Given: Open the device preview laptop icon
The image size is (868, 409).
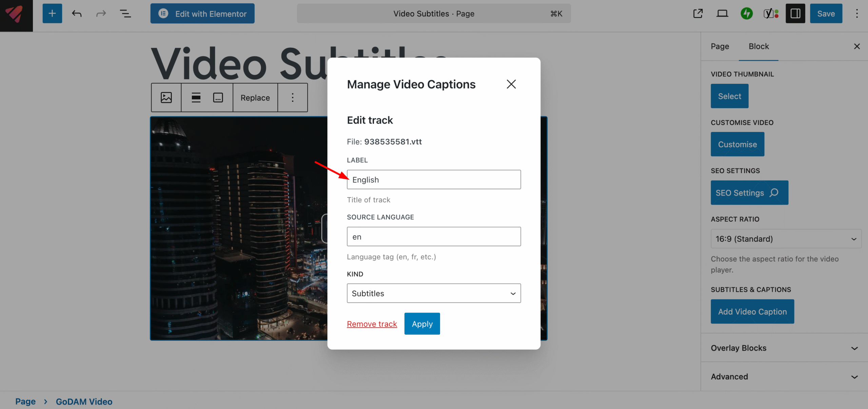Looking at the screenshot, I should [x=722, y=13].
